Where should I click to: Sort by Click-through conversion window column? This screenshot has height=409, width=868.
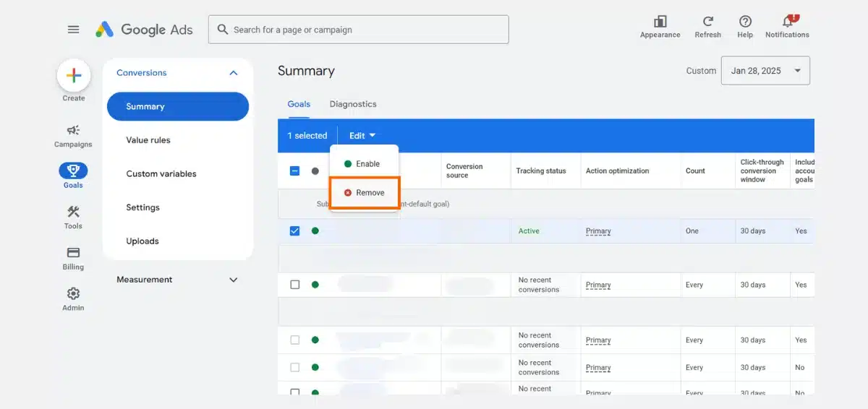click(x=762, y=171)
